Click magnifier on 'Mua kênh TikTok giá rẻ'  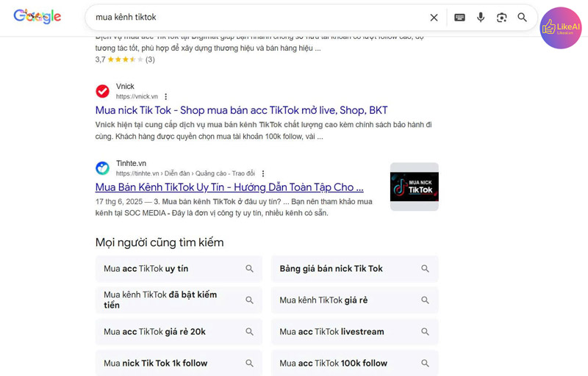click(425, 300)
